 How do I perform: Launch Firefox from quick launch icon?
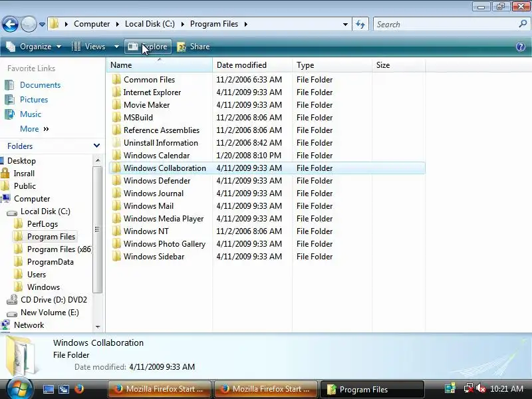(x=79, y=388)
